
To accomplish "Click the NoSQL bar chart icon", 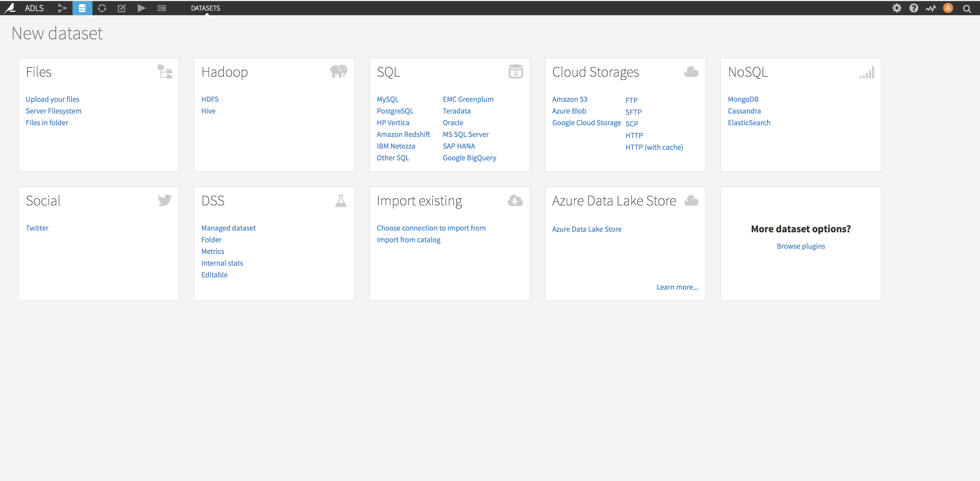I will tap(866, 72).
